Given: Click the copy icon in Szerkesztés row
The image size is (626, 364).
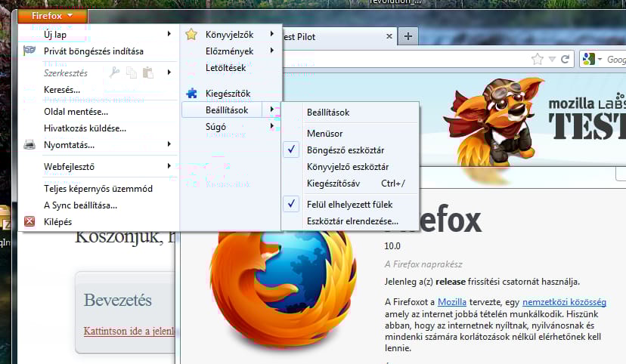Looking at the screenshot, I should 132,72.
